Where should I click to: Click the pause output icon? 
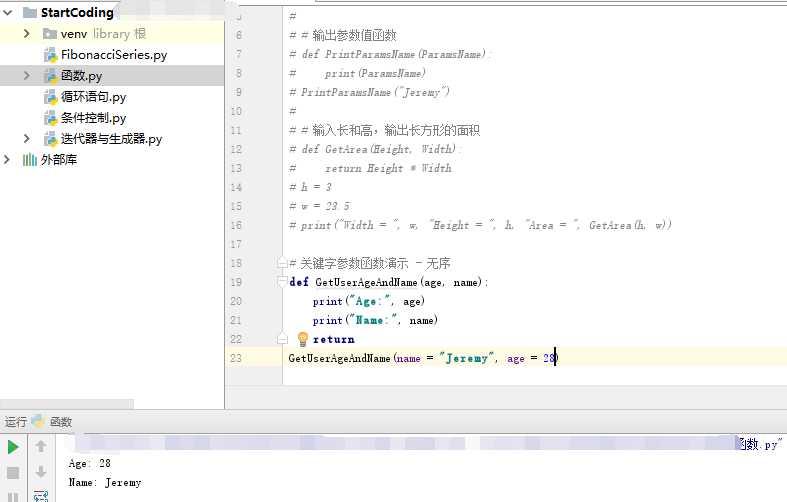click(x=13, y=497)
